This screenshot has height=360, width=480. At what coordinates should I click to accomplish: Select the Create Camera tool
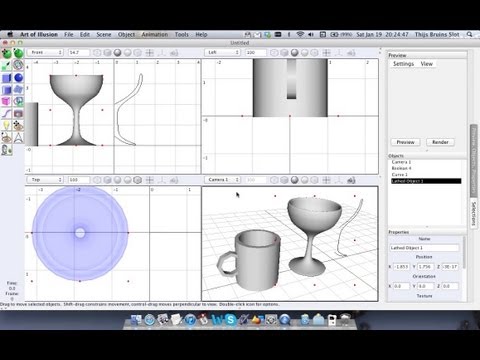click(18, 114)
